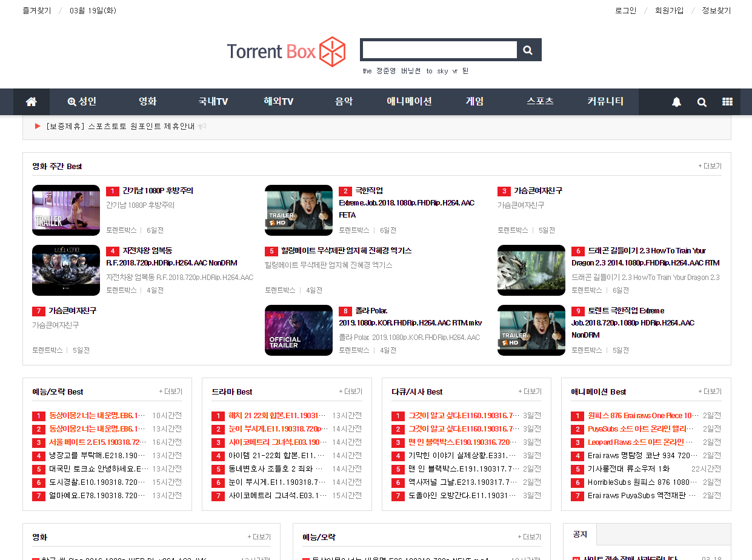Open notifications with the bell icon
Screen dimensions: 752x560
tap(676, 102)
